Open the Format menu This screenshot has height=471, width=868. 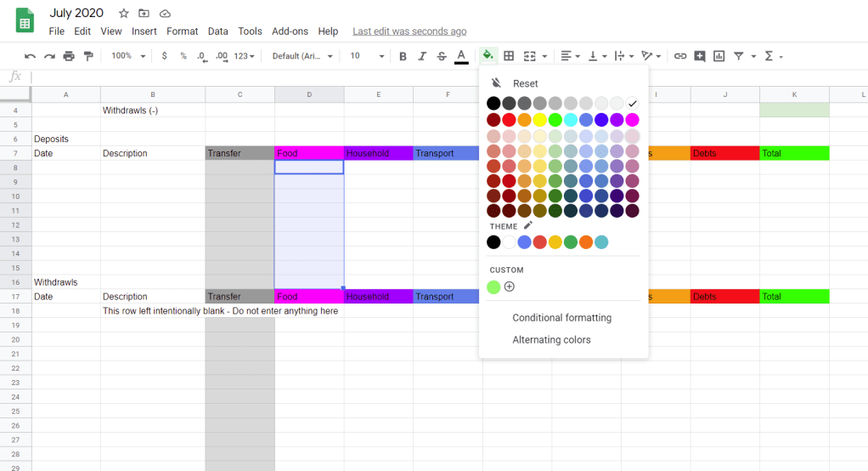[x=182, y=31]
